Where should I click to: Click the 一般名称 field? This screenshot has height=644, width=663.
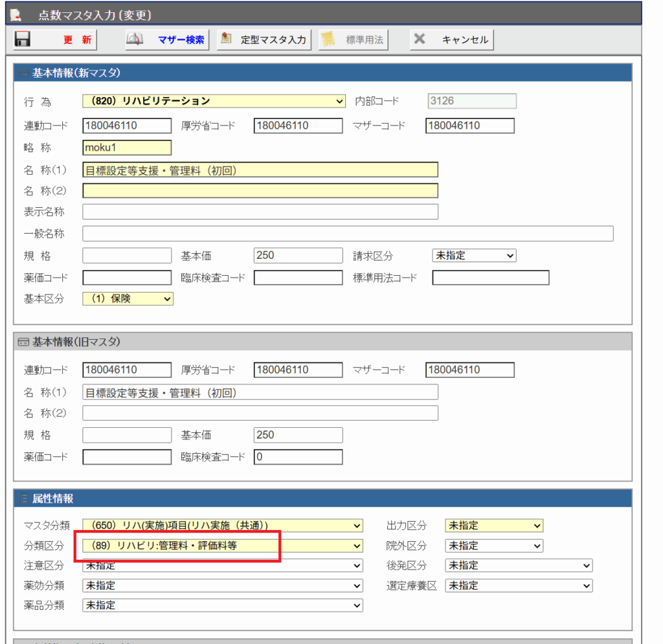coord(348,234)
